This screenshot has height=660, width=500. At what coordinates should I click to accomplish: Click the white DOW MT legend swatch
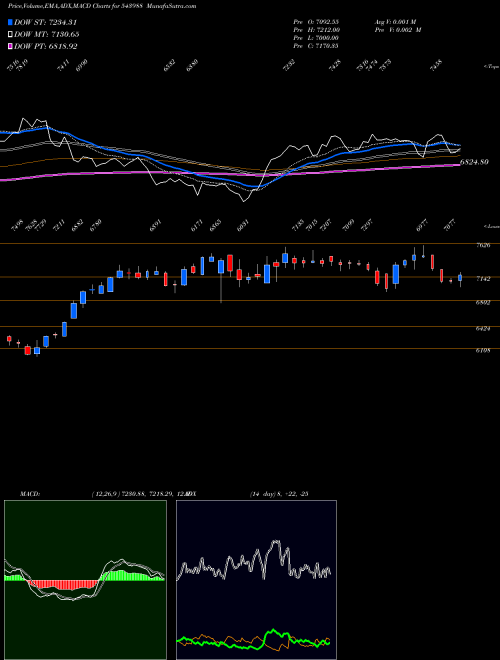pyautogui.click(x=10, y=35)
